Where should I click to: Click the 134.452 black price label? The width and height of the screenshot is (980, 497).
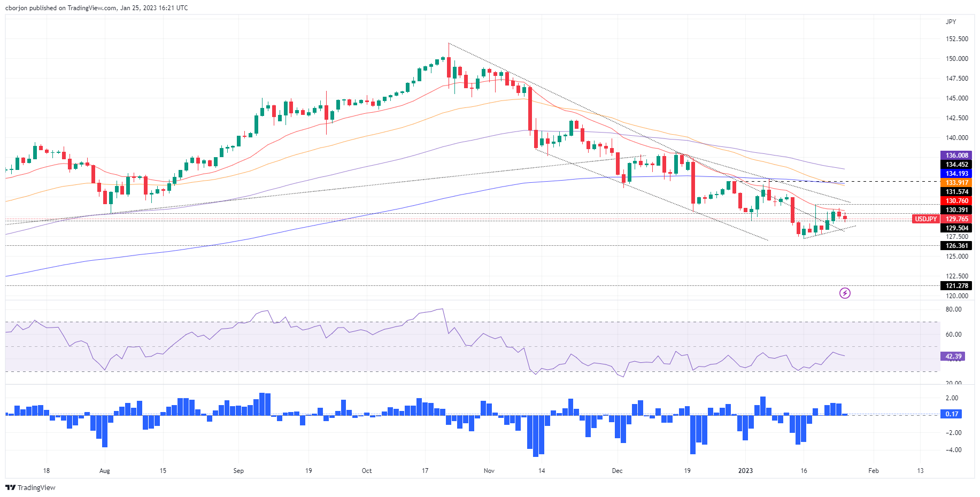click(956, 165)
